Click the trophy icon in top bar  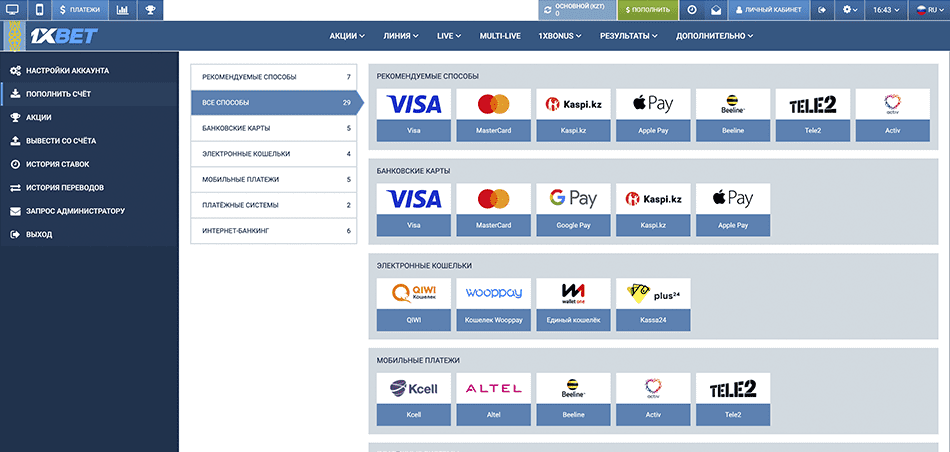[x=150, y=10]
